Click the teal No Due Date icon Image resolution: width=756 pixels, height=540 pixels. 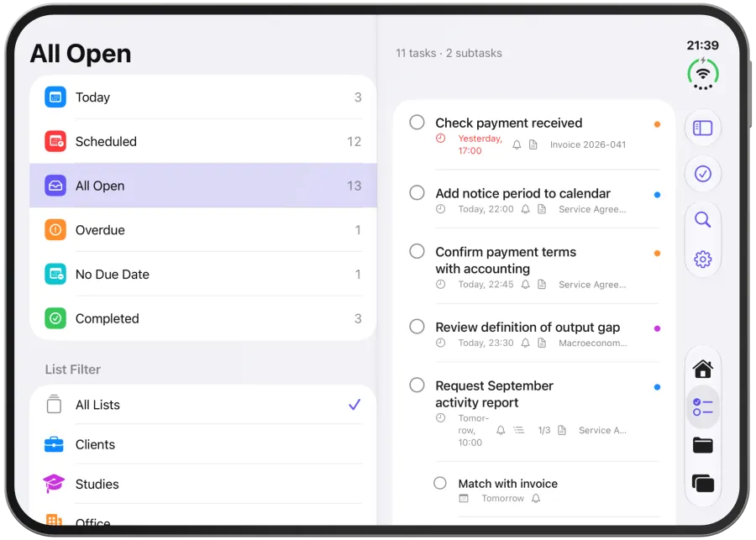tap(55, 275)
